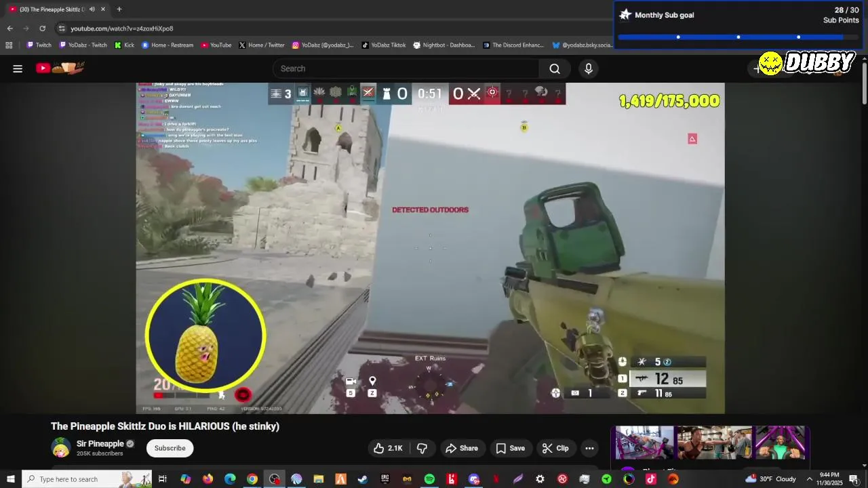Screen dimensions: 868x488
Task: Open the browser apps grid shortcut
Action: coord(9,45)
